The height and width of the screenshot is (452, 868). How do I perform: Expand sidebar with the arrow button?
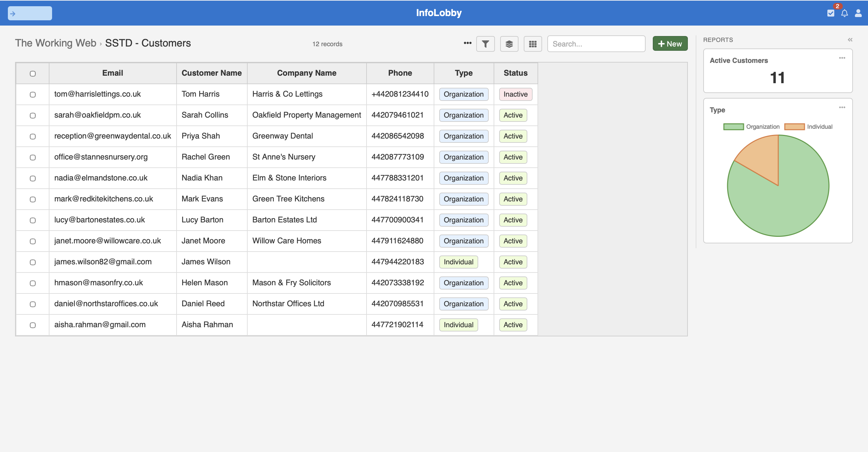pyautogui.click(x=30, y=13)
